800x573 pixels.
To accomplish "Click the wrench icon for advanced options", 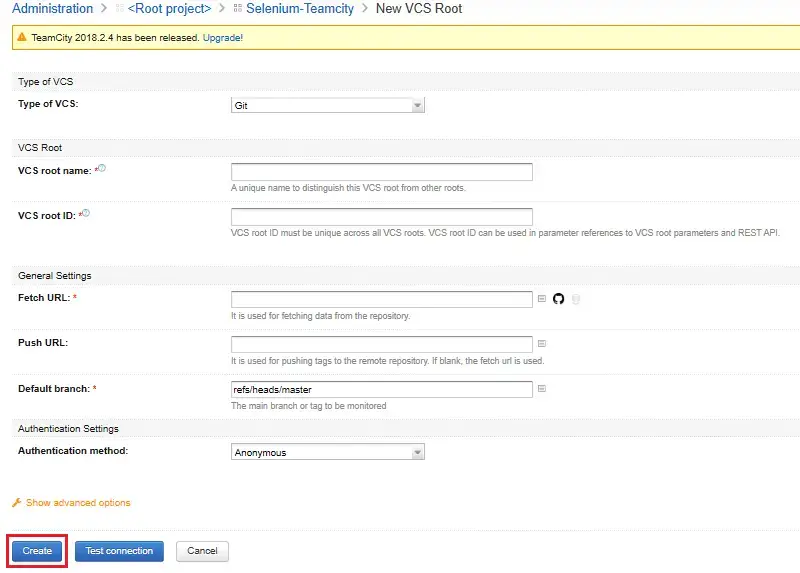I will (x=16, y=503).
